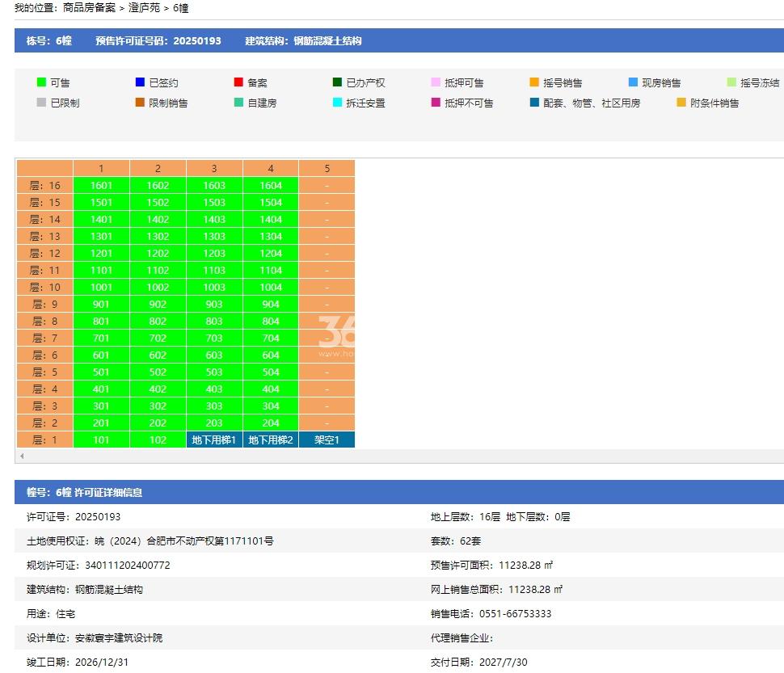Select unit 404 cell
Screen dimensions: 784x673
click(x=271, y=389)
